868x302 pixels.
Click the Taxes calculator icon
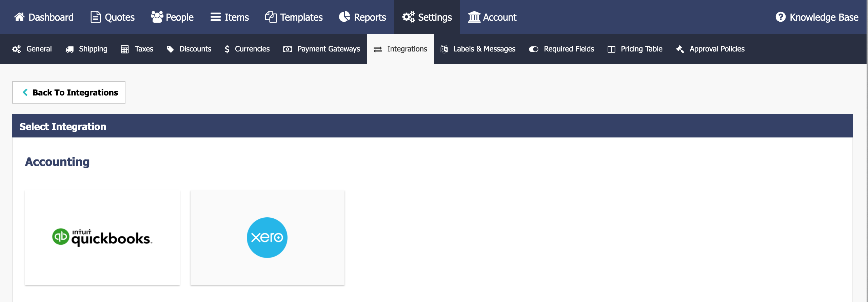pos(125,49)
